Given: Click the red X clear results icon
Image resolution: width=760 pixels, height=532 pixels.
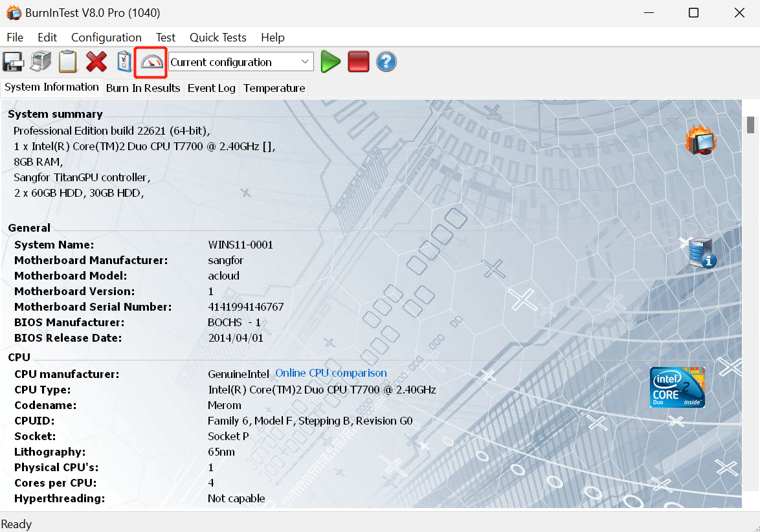Looking at the screenshot, I should tap(96, 62).
